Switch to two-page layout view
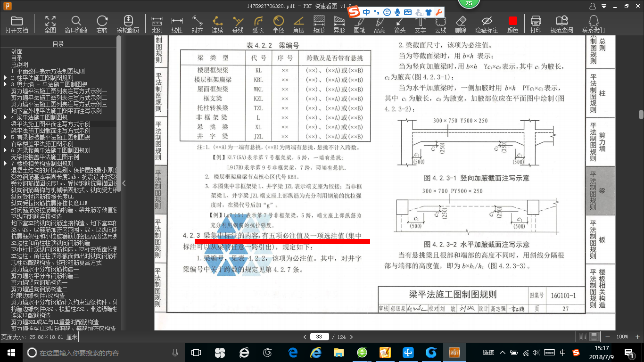 [584, 337]
